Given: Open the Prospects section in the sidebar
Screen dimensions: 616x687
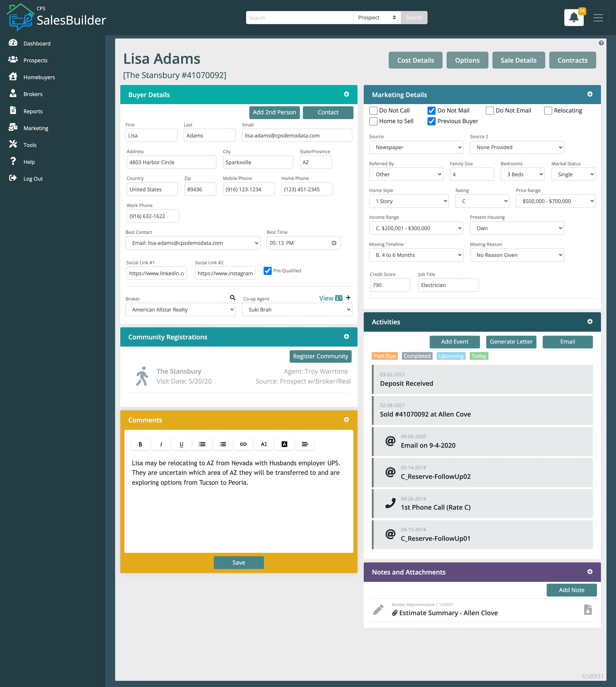Looking at the screenshot, I should (x=35, y=60).
